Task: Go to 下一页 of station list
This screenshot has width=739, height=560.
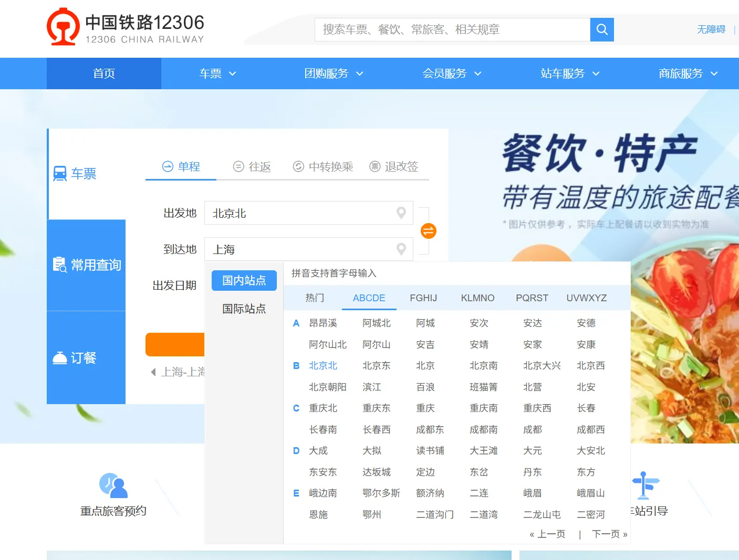Action: click(x=609, y=534)
